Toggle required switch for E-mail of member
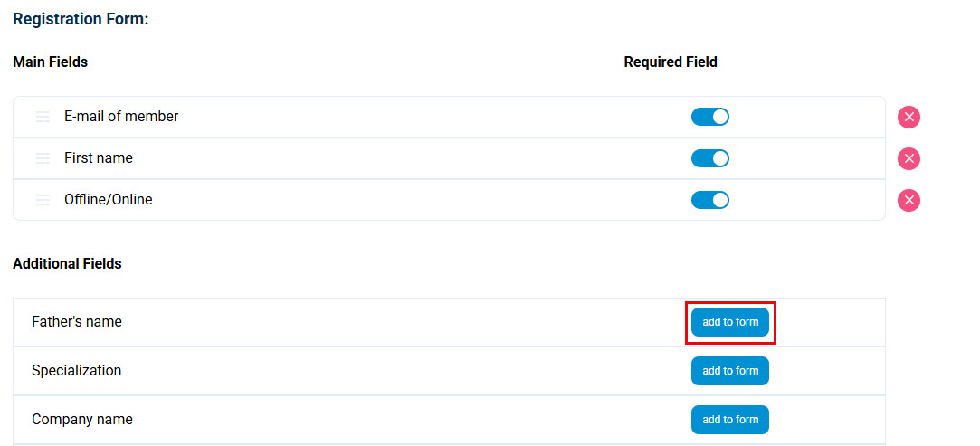The height and width of the screenshot is (446, 980). tap(710, 117)
